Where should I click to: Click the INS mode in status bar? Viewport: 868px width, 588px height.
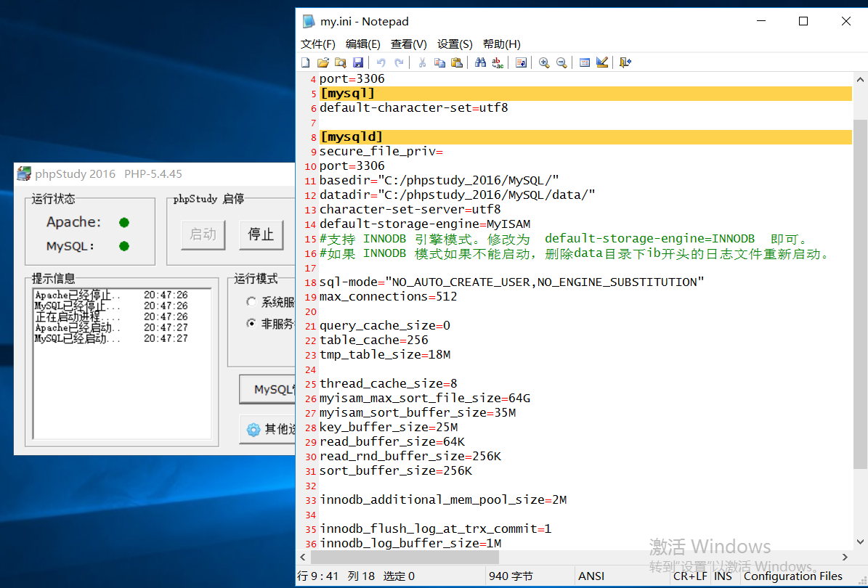pos(723,576)
